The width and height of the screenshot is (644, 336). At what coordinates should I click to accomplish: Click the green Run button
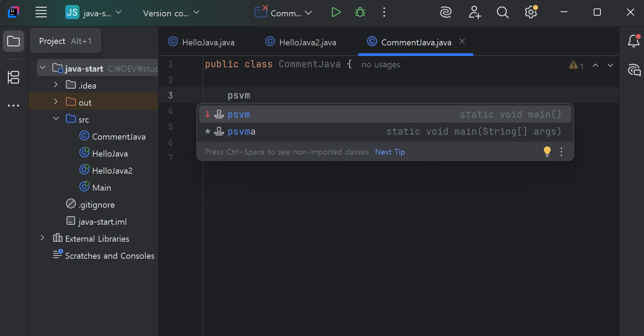tap(336, 12)
